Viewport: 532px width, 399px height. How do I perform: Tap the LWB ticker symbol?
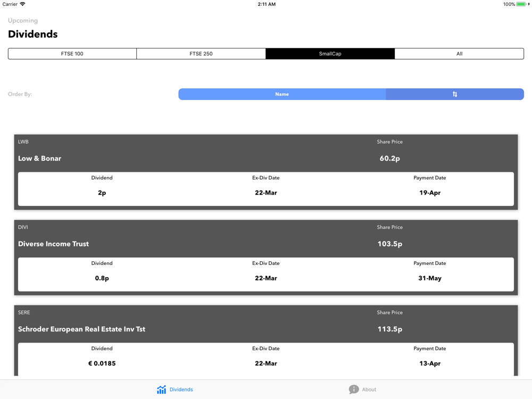23,142
